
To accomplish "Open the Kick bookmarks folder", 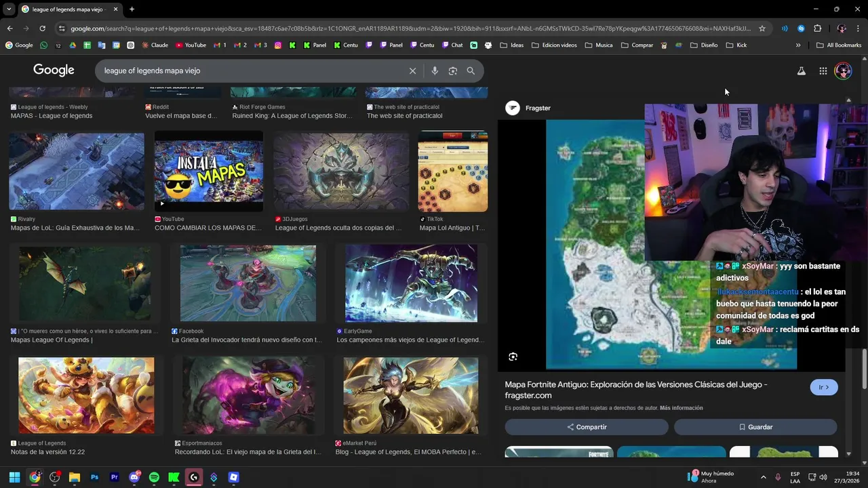I will (x=736, y=45).
